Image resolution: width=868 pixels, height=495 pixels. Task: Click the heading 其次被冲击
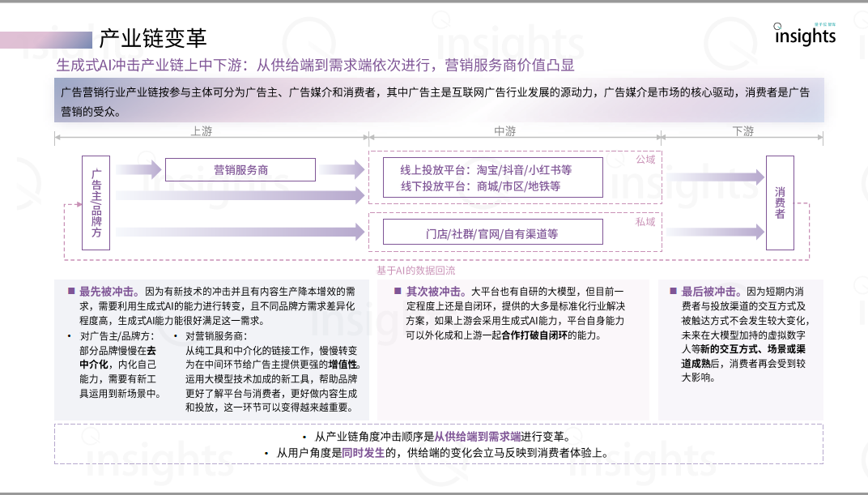tap(436, 292)
